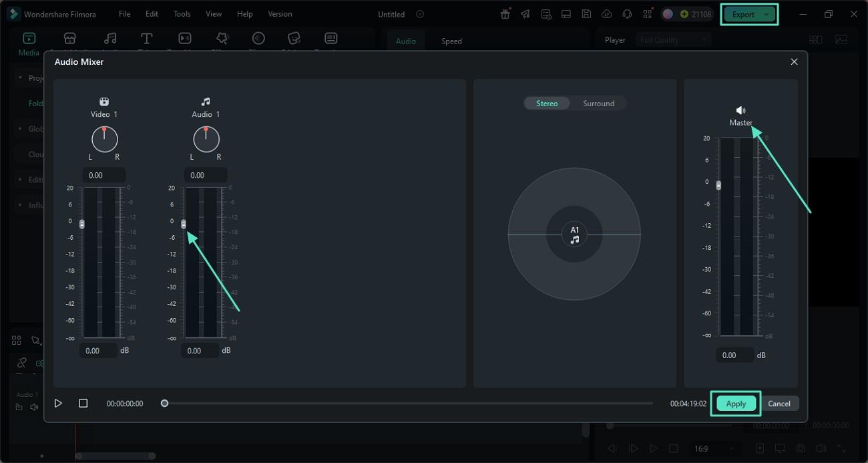Open the headset support icon
Screen dimensions: 868x463
tap(627, 14)
